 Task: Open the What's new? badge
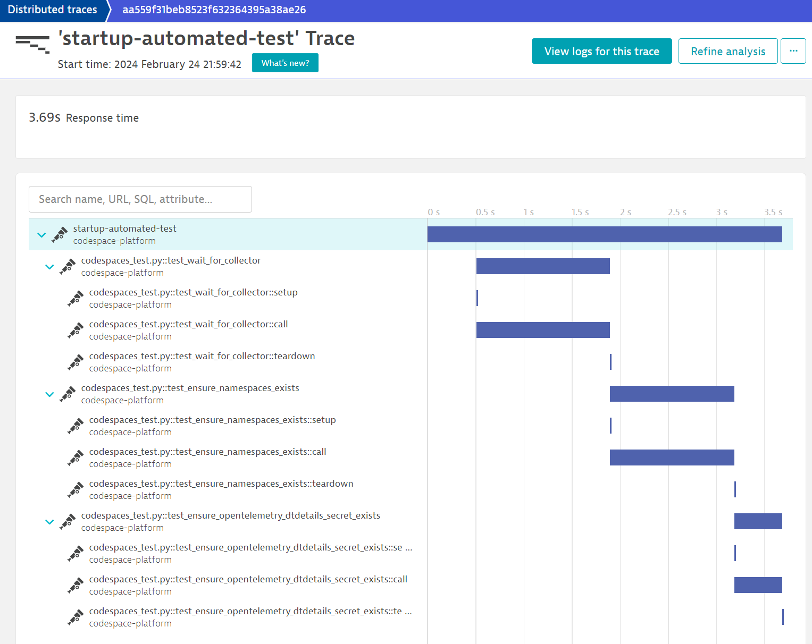285,63
